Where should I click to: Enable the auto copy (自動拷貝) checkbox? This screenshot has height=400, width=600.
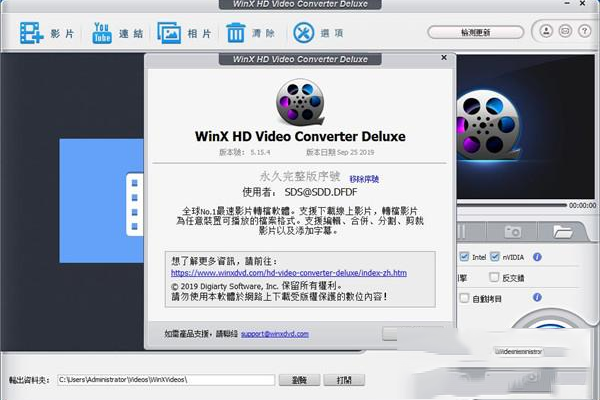coord(464,298)
